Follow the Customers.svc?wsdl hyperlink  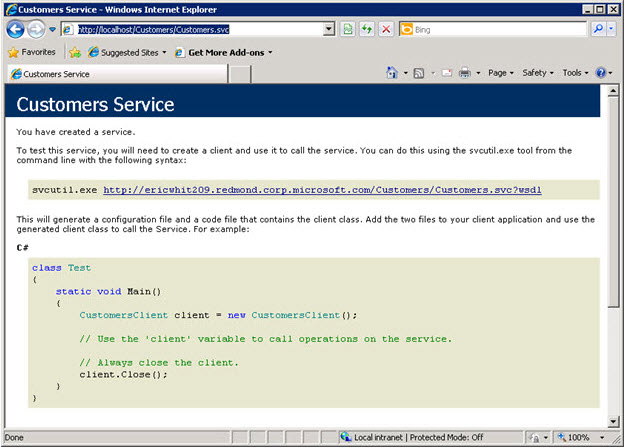point(322,190)
